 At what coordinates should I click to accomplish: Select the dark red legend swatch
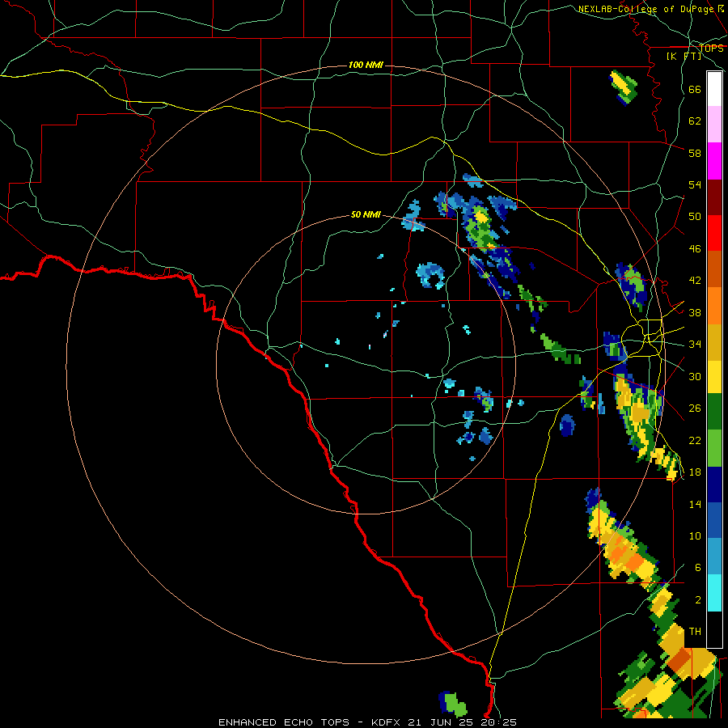714,197
